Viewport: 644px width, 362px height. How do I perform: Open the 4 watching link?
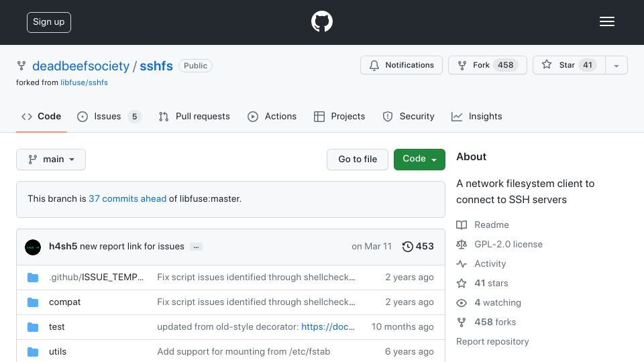pos(498,302)
